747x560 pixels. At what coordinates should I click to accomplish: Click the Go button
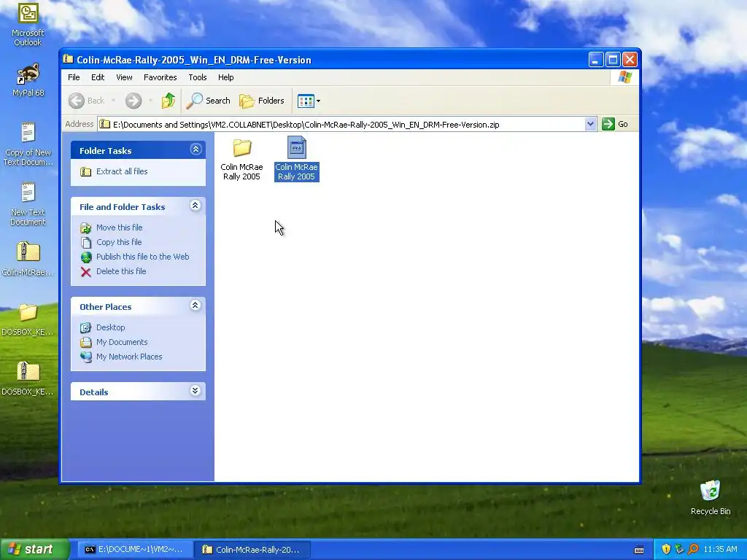tap(615, 124)
